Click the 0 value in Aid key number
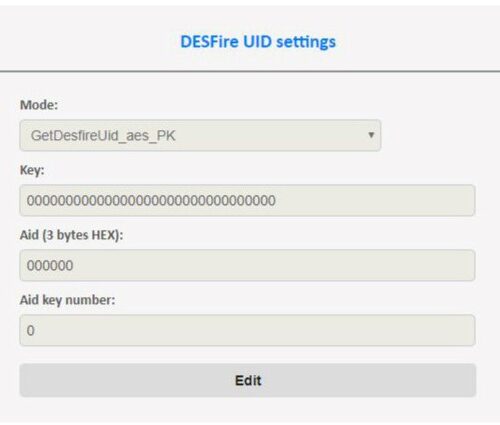Screen dimensions: 500x425 coord(31,331)
